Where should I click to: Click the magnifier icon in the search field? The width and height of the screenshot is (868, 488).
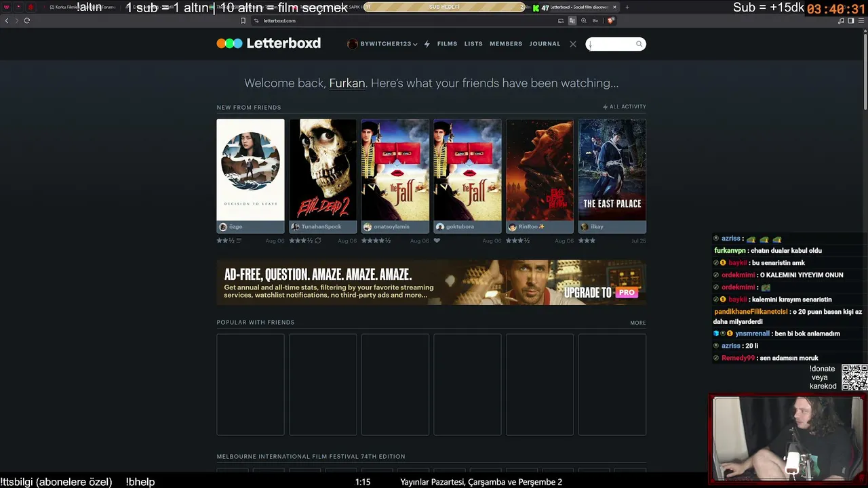pos(639,44)
